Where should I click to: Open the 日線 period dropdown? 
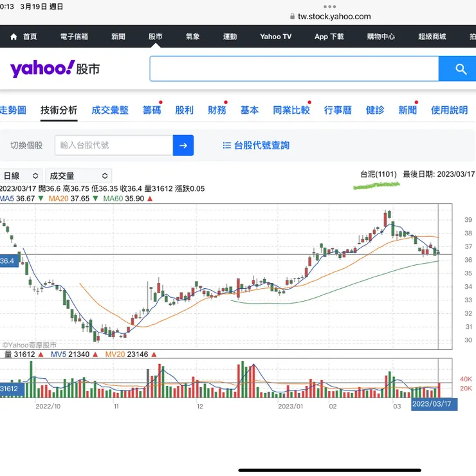coord(21,176)
